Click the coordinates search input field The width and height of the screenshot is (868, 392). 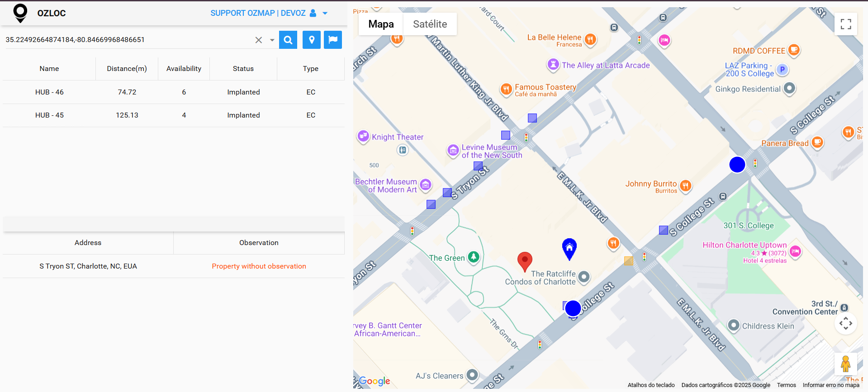129,40
